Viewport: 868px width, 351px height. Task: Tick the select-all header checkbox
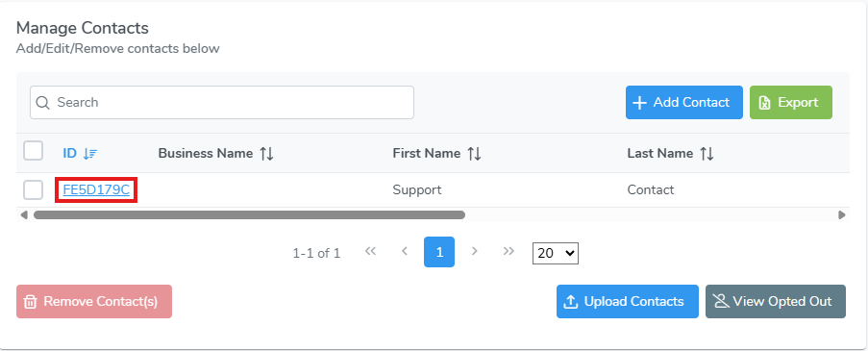[34, 151]
